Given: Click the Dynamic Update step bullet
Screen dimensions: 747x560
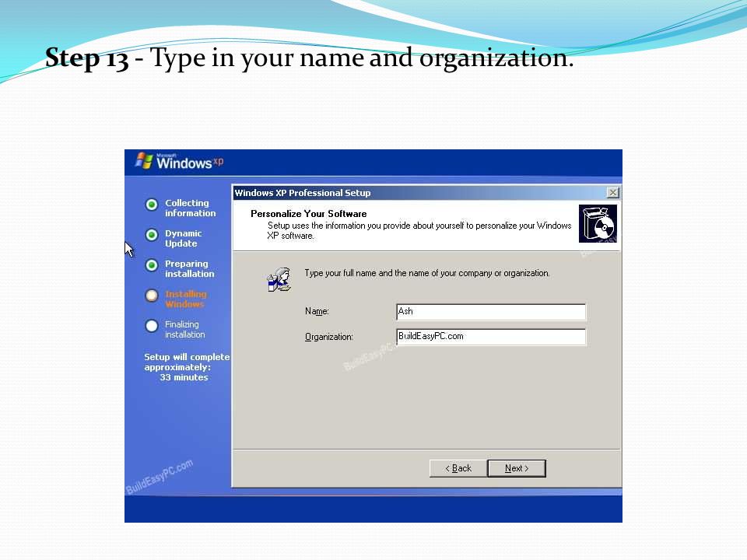Looking at the screenshot, I should pos(152,235).
